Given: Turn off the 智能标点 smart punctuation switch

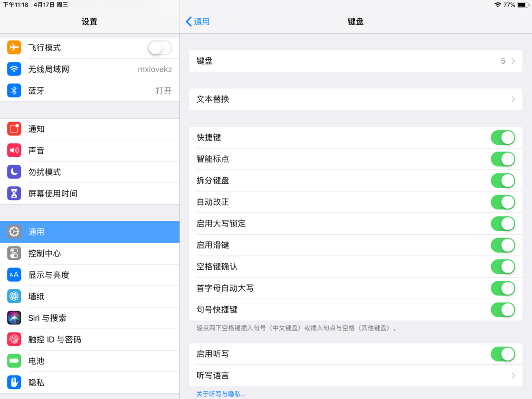Looking at the screenshot, I should pos(503,159).
